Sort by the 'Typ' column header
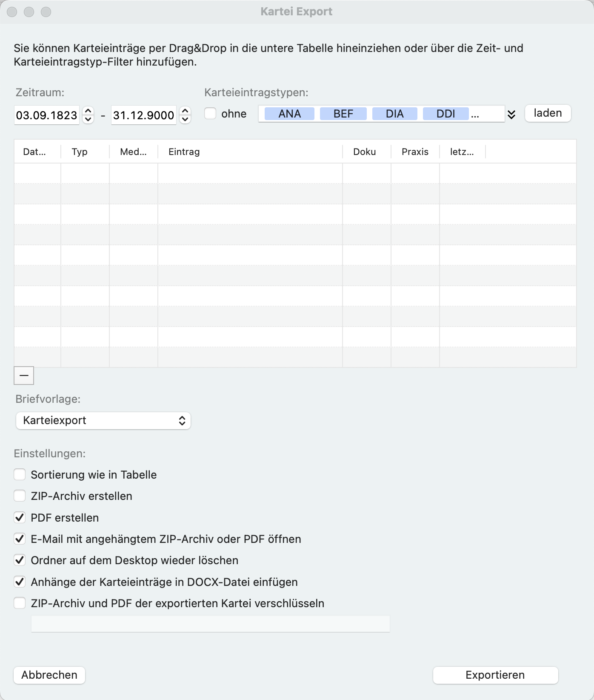 tap(85, 152)
